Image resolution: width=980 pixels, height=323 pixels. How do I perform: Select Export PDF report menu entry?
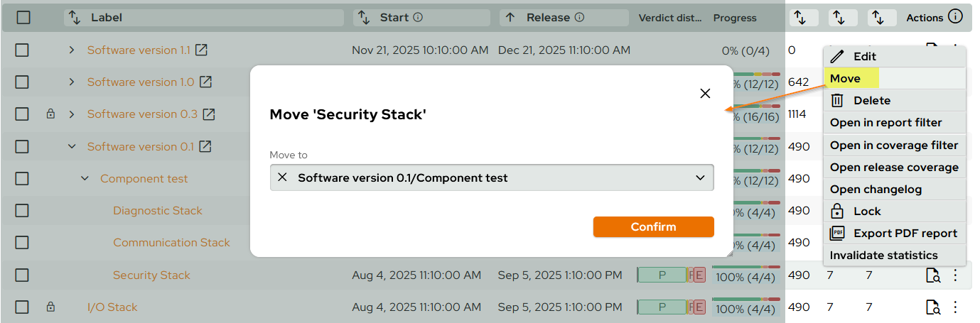click(x=905, y=233)
